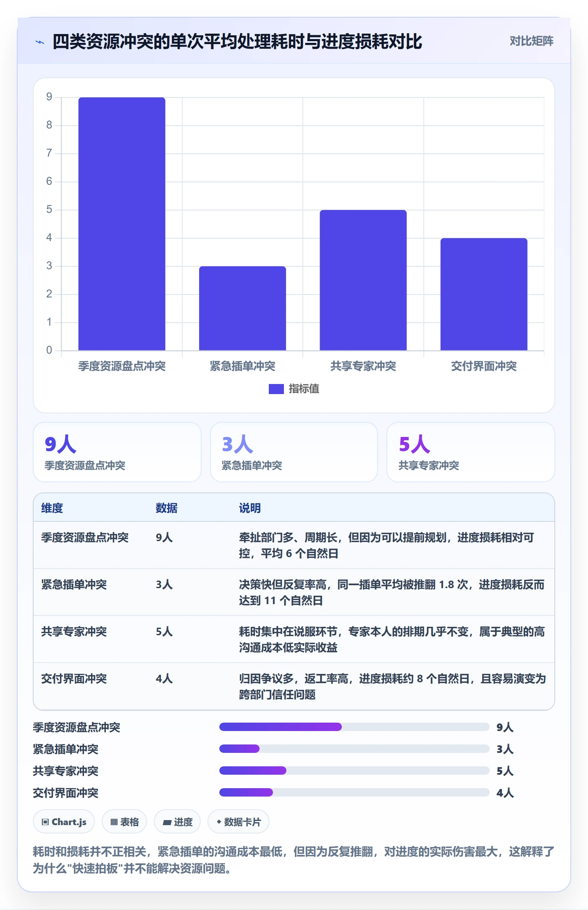Click the 紧急插单冲突 name cell in the table
The image size is (588, 910).
[74, 584]
